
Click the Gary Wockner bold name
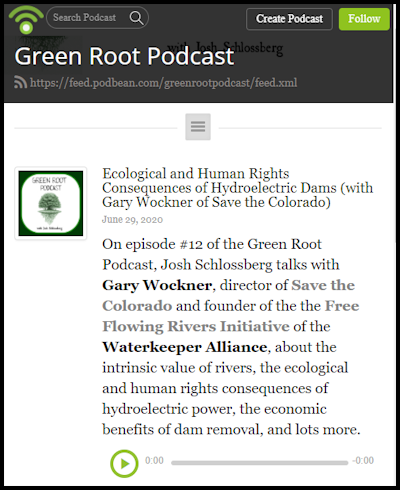point(157,286)
